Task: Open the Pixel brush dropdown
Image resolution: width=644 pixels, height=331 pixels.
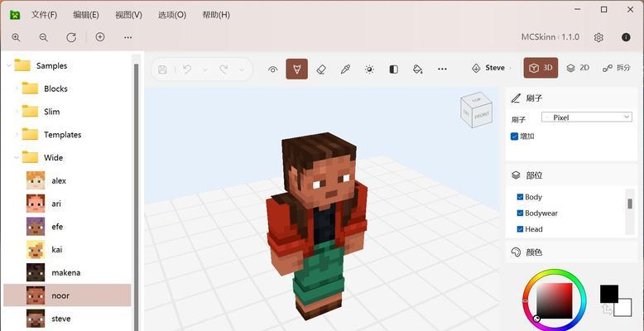Action: point(587,117)
